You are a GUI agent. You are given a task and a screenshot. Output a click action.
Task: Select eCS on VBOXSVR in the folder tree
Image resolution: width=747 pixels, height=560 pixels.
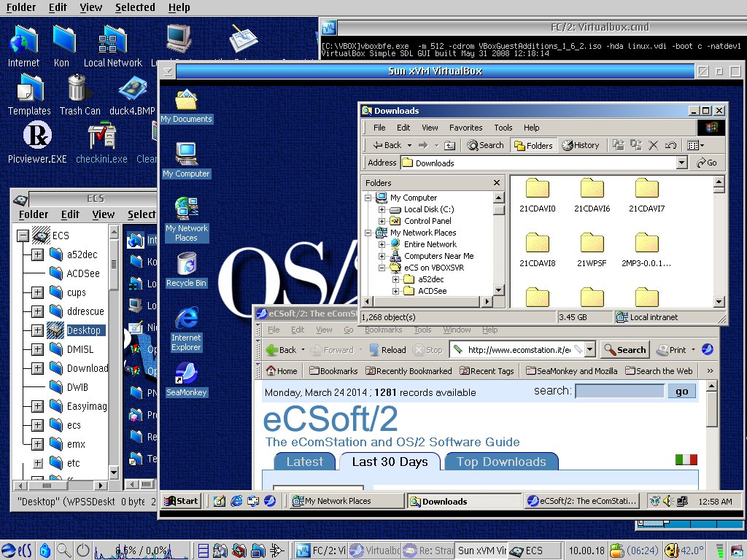[x=434, y=268]
